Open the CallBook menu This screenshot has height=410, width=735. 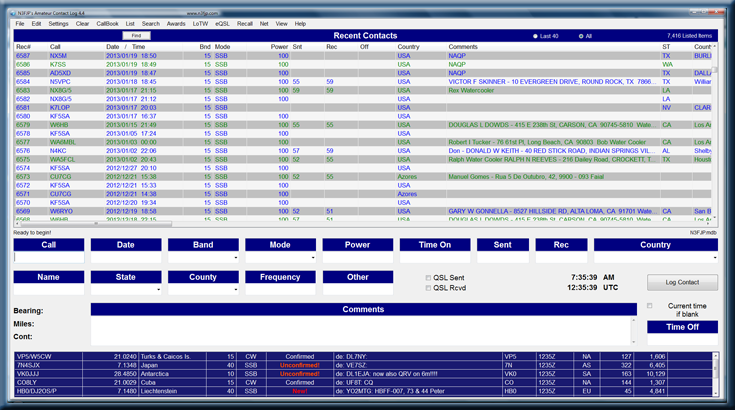point(106,23)
